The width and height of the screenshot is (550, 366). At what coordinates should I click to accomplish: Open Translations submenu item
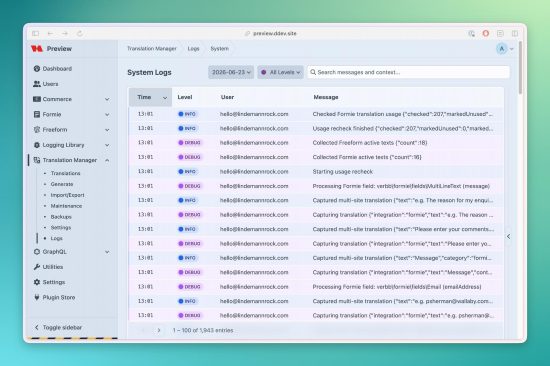[65, 173]
